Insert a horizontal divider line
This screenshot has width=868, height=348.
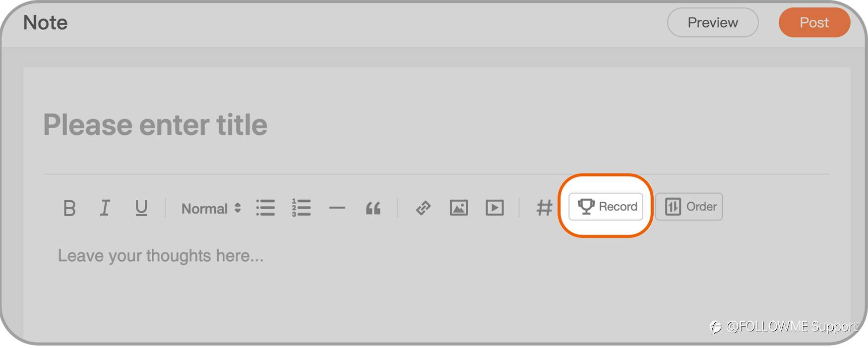[x=337, y=208]
